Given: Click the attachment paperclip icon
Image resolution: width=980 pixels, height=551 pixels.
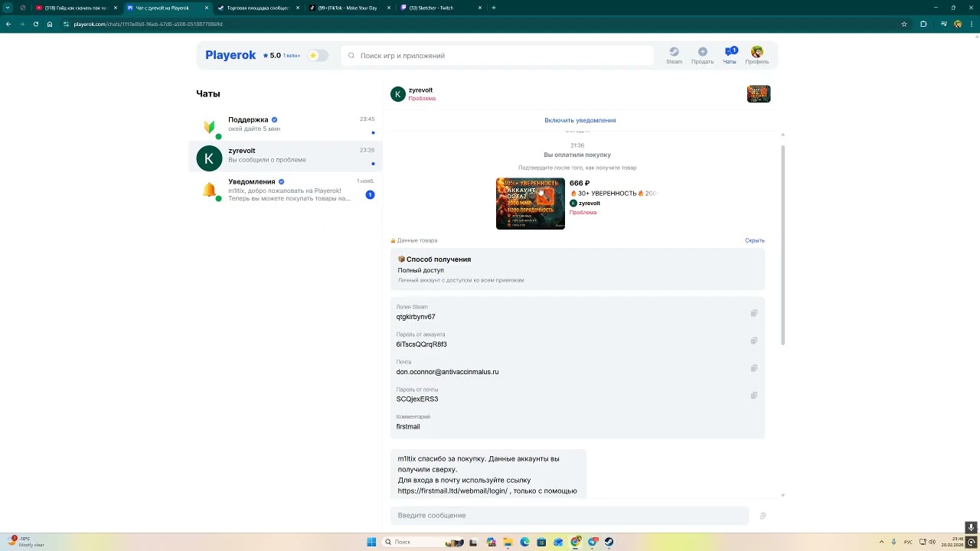Looking at the screenshot, I should (x=763, y=516).
